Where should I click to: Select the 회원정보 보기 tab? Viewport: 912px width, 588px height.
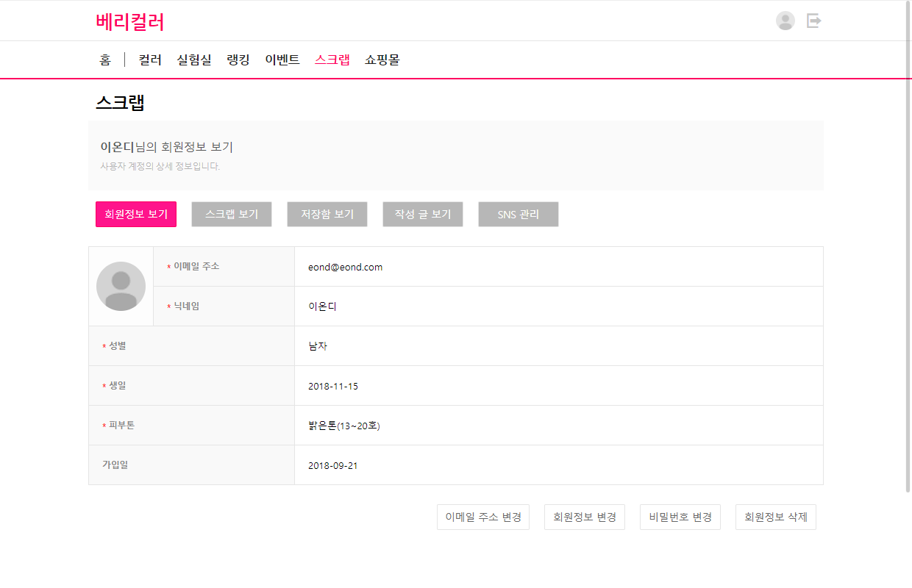(x=136, y=214)
